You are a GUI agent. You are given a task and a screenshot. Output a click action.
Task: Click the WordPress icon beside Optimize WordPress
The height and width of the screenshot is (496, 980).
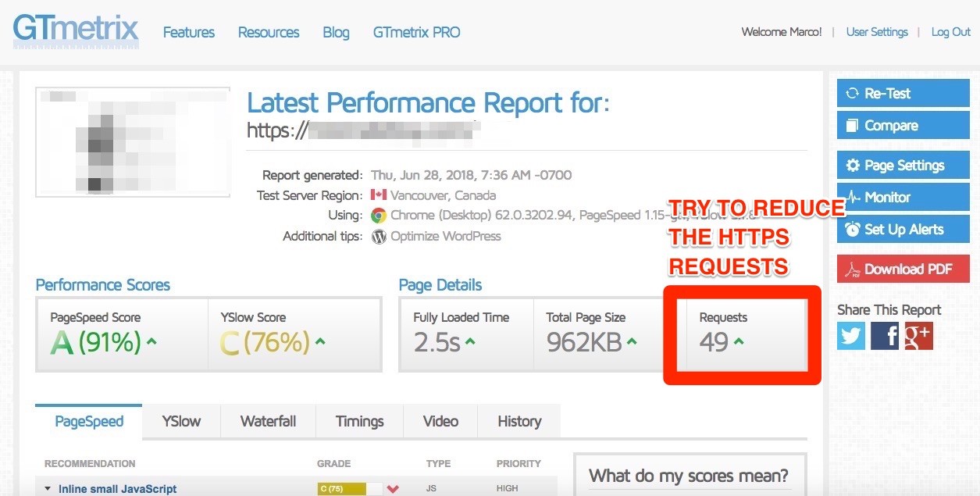click(379, 237)
